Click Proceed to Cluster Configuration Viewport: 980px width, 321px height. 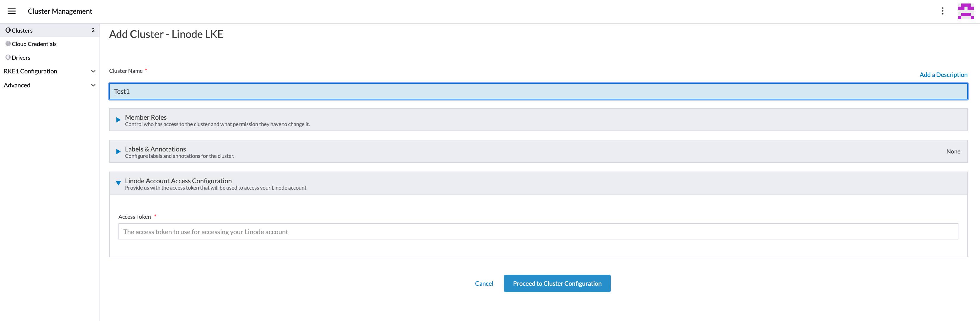[x=557, y=283]
